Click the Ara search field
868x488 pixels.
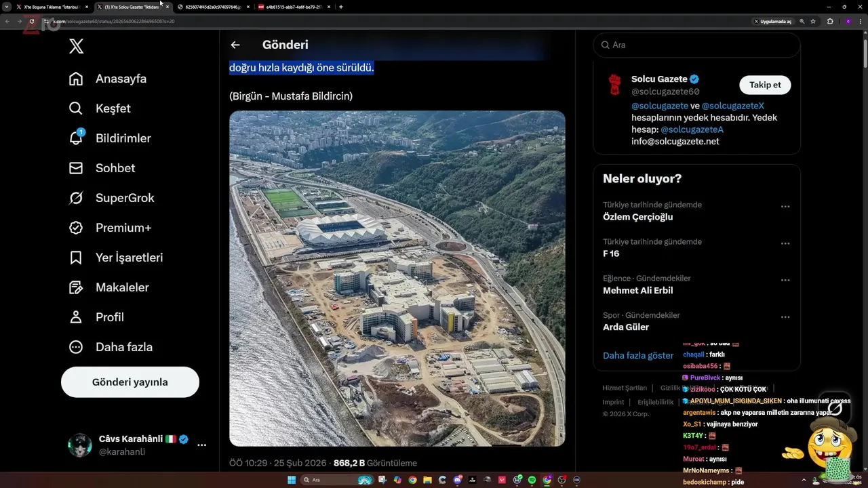tap(696, 45)
